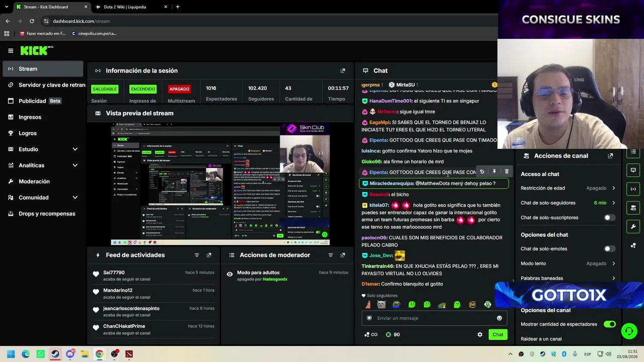644x362 pixels.
Task: Disable Mostrar cantidad de espectadores switch
Action: click(609, 324)
